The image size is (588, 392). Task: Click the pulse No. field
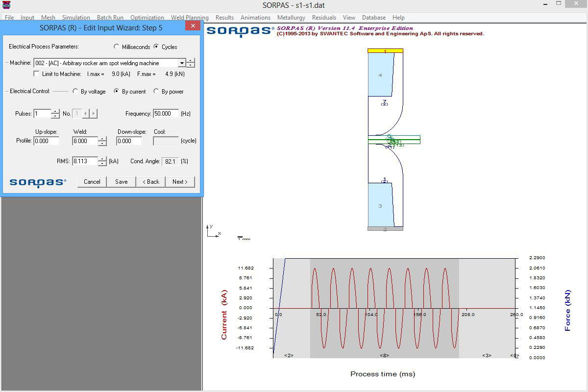(77, 114)
